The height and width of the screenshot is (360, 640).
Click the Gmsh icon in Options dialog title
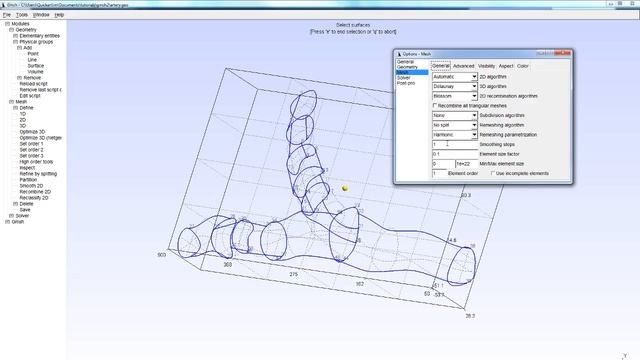[399, 54]
